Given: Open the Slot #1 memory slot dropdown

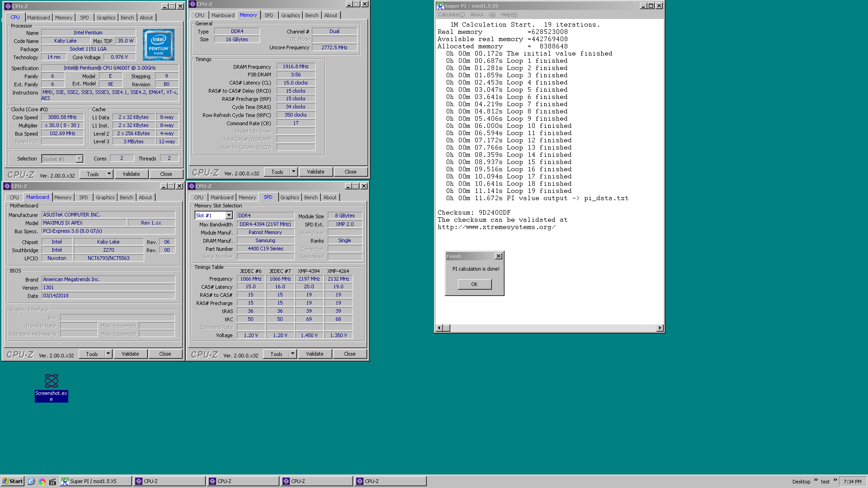Looking at the screenshot, I should (229, 216).
